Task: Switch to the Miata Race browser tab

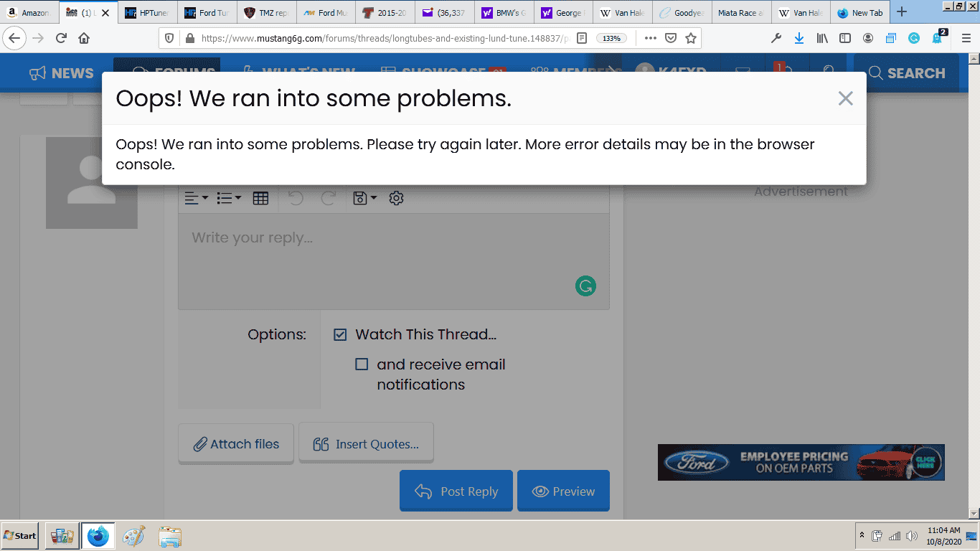Action: pos(743,13)
